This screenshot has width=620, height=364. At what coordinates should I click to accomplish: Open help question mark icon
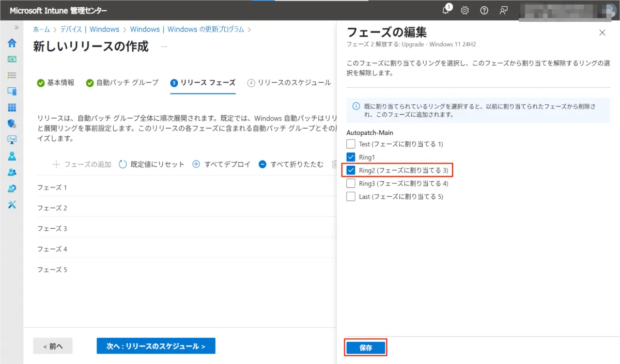tap(484, 10)
